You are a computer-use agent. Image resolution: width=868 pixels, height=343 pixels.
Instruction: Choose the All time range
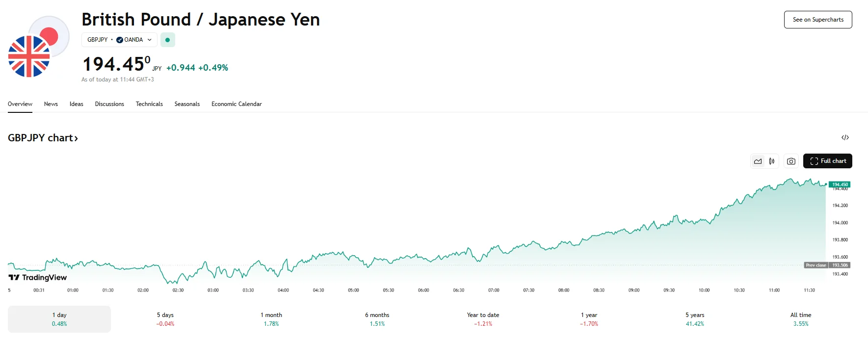coord(801,319)
